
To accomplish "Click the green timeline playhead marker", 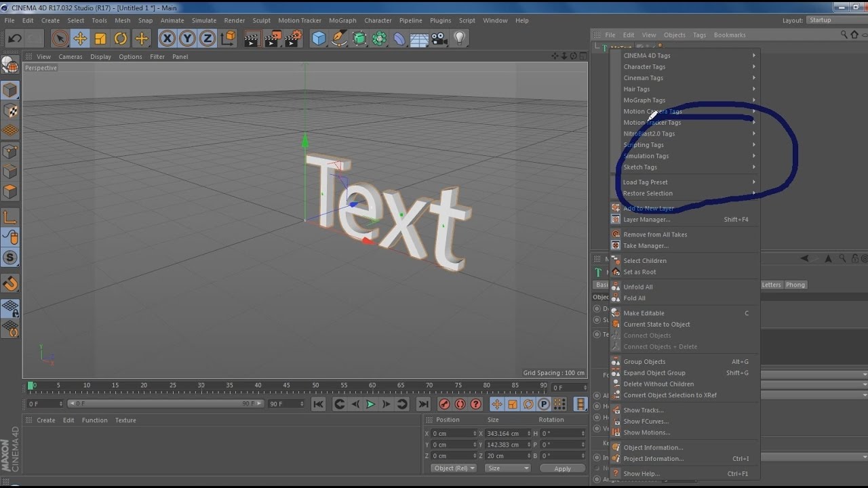I will (31, 386).
